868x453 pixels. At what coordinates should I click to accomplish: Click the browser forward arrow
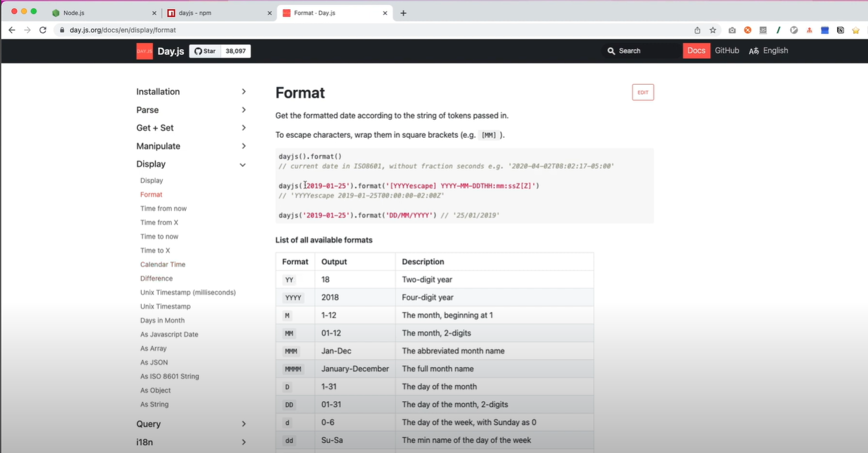27,30
